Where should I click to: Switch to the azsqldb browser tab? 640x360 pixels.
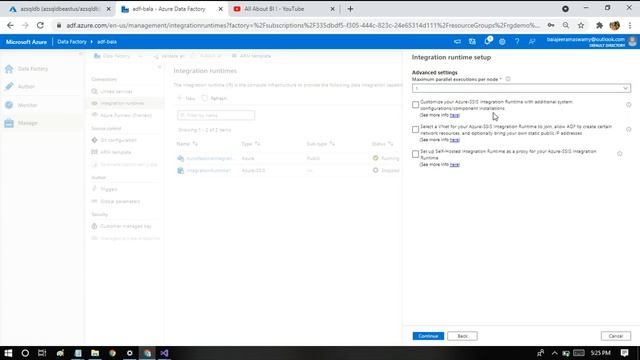(59, 9)
